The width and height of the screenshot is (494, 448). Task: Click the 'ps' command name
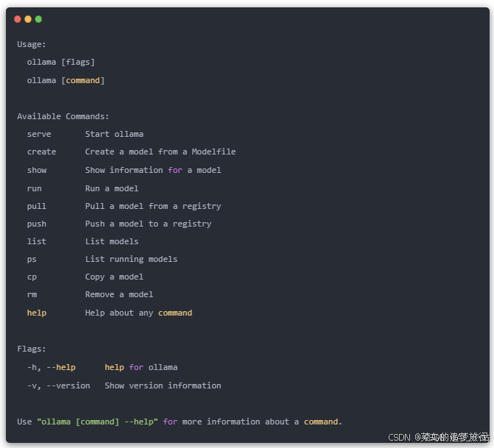coord(32,260)
